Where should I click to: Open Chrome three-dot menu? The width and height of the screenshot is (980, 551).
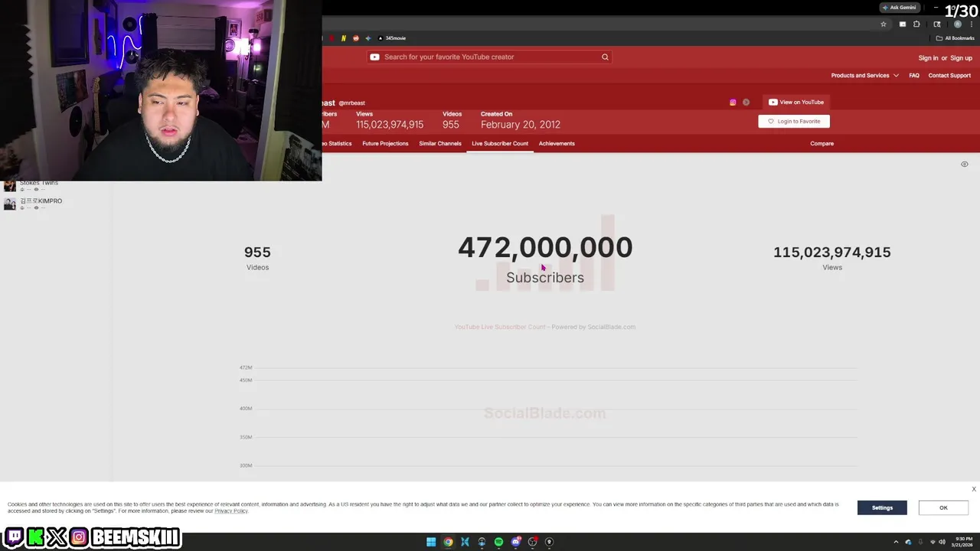971,24
